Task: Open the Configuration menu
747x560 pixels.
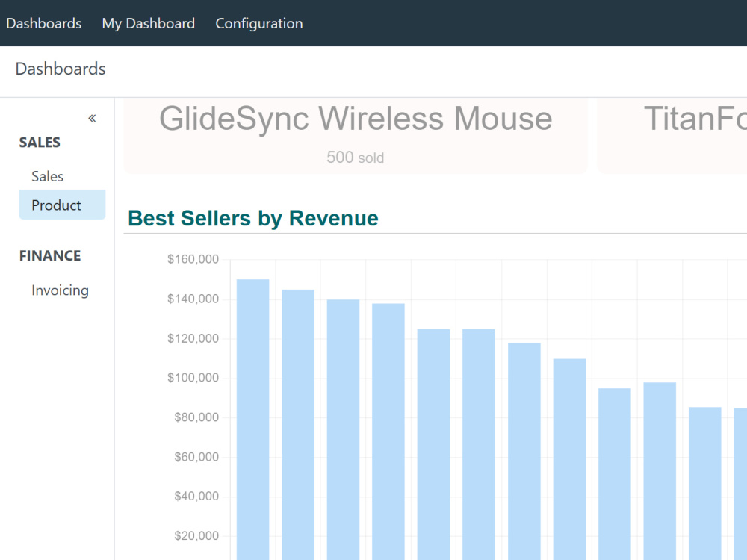Action: [258, 23]
